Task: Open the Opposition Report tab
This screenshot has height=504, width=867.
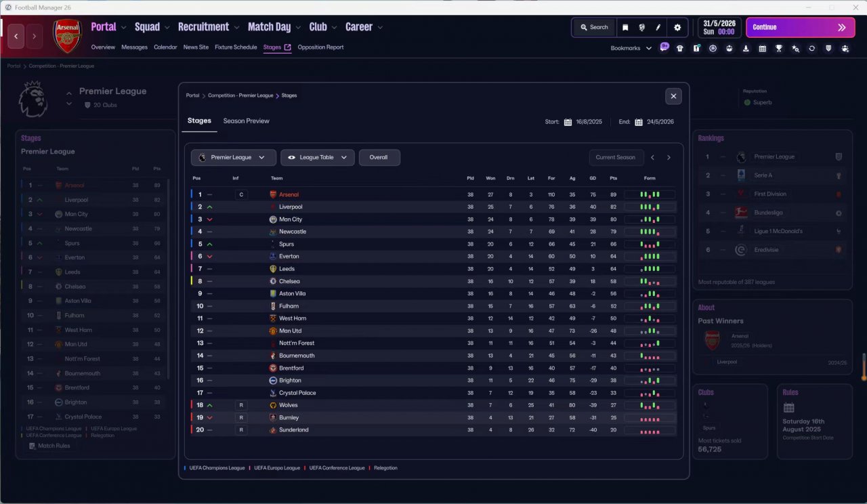Action: pyautogui.click(x=320, y=47)
